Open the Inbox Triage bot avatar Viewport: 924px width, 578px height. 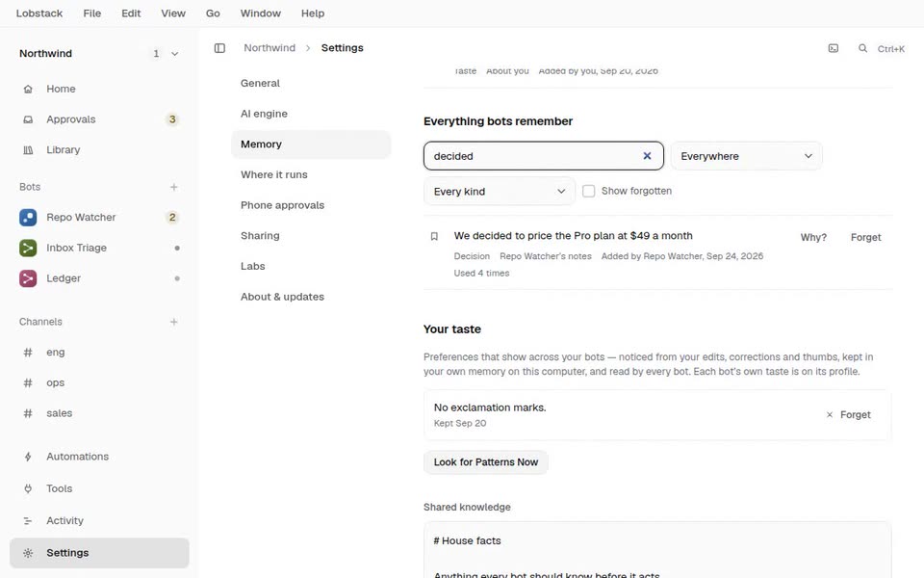point(28,249)
